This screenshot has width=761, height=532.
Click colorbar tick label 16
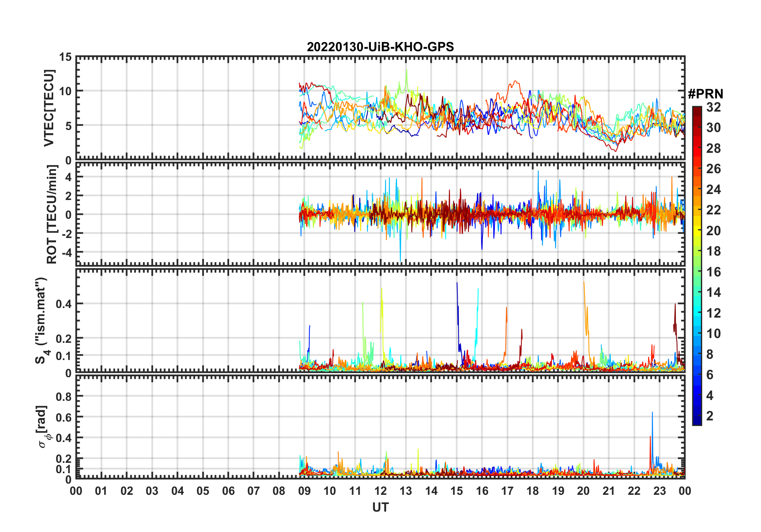click(x=713, y=272)
